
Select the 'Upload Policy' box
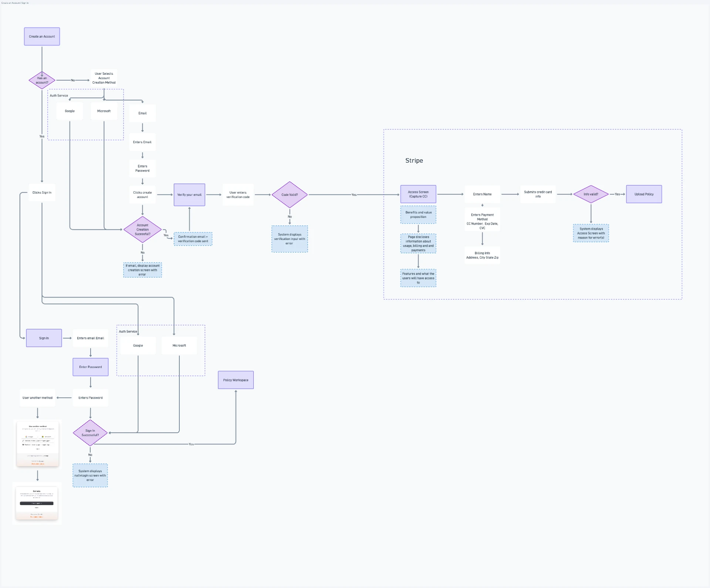[x=644, y=194]
